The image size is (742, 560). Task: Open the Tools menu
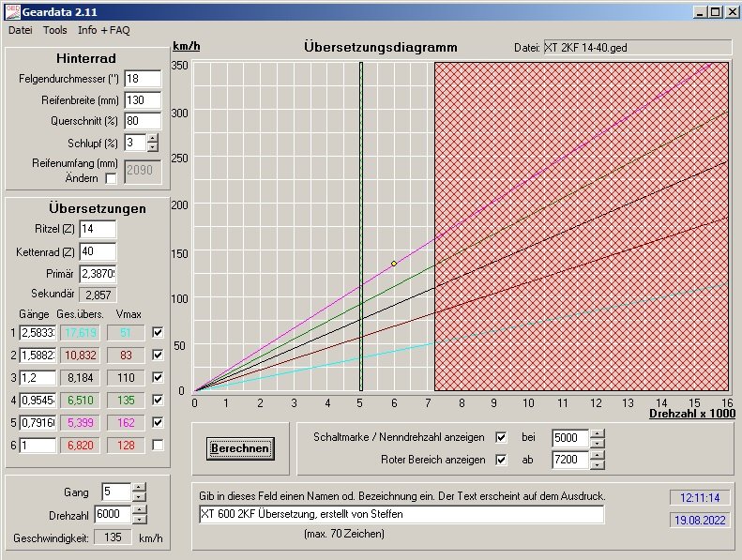(54, 30)
